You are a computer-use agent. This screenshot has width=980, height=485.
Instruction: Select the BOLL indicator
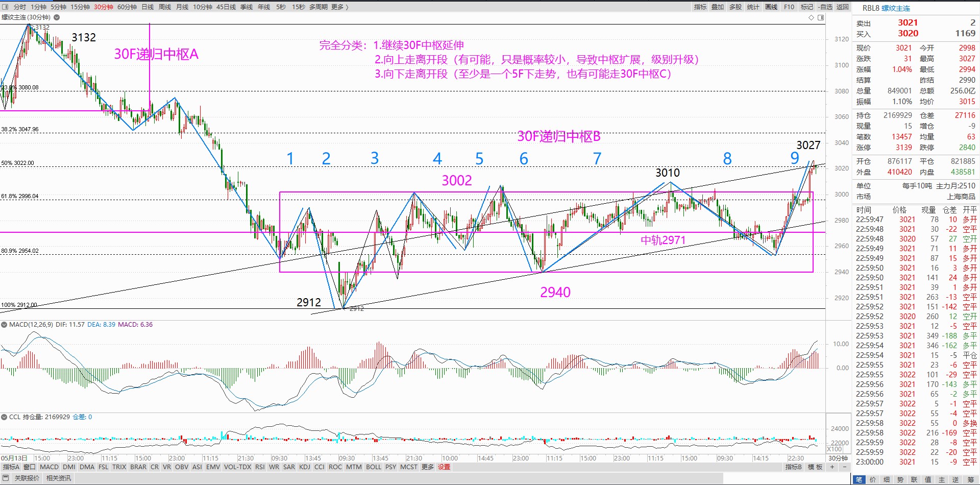(x=374, y=467)
